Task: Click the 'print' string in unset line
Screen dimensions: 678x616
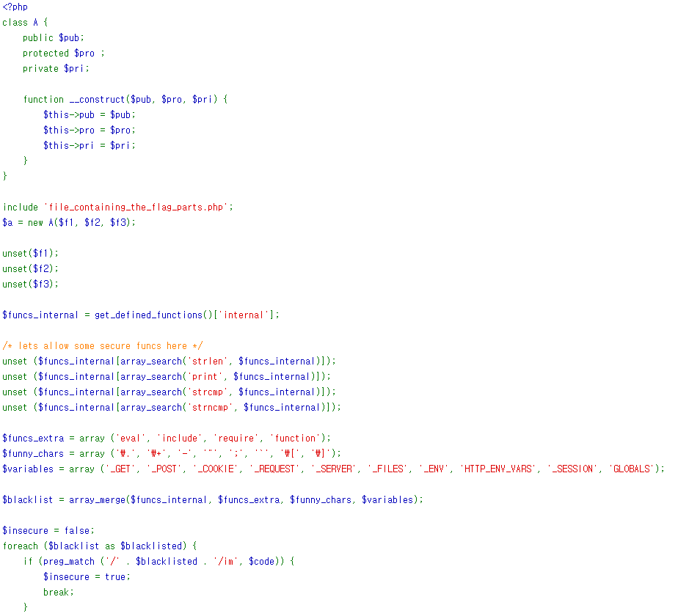Action: [x=205, y=376]
